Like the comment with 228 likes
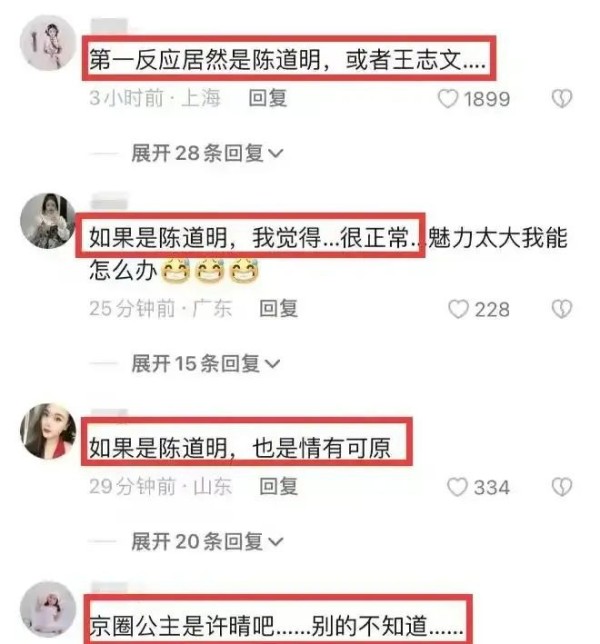This screenshot has width=600, height=644. (458, 309)
